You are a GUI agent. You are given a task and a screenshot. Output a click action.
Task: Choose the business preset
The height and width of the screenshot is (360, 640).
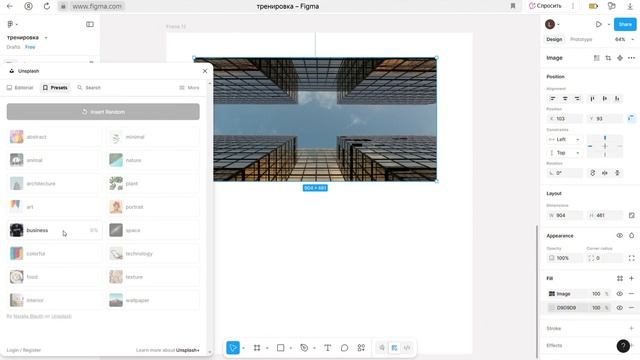coord(54,230)
